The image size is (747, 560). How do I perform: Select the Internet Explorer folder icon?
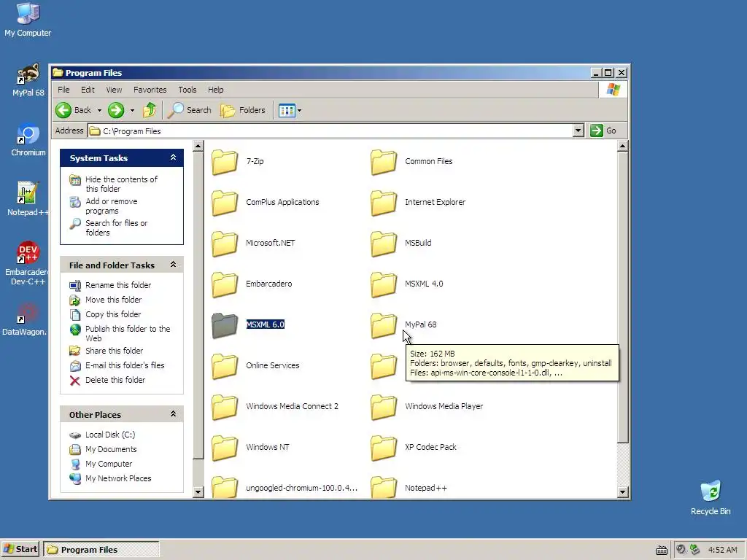[384, 203]
